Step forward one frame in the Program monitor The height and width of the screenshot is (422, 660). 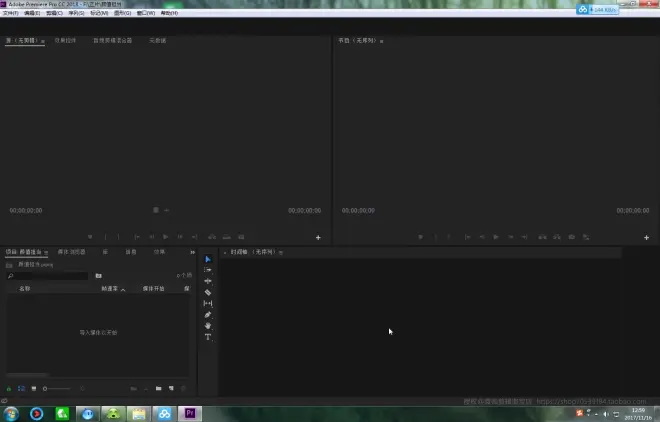(x=511, y=237)
